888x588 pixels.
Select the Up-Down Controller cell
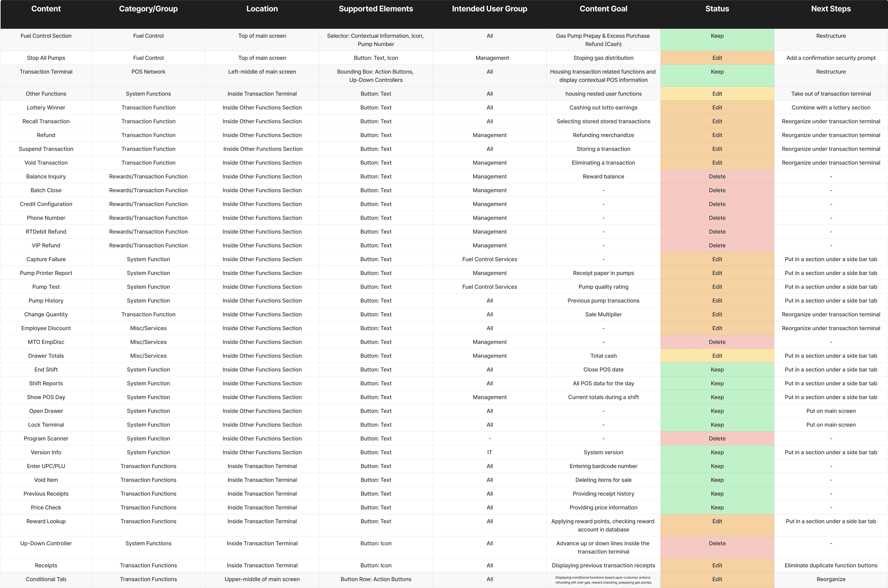(46, 547)
